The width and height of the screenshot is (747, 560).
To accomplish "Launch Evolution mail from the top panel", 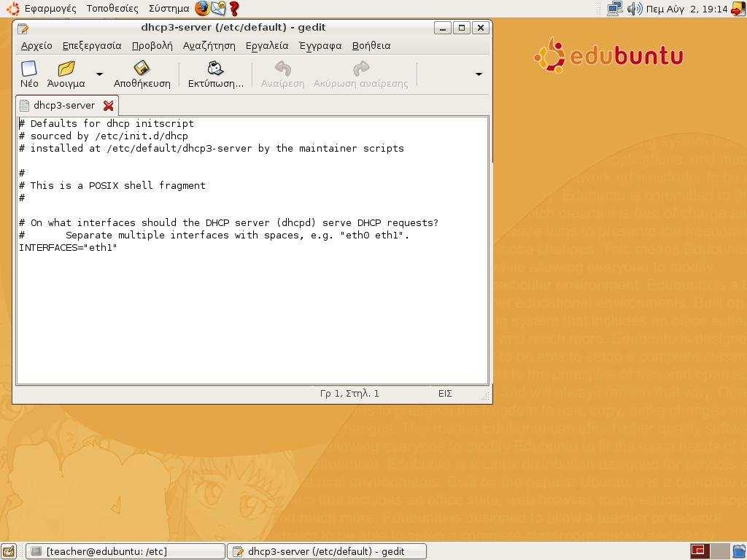I will click(x=218, y=8).
